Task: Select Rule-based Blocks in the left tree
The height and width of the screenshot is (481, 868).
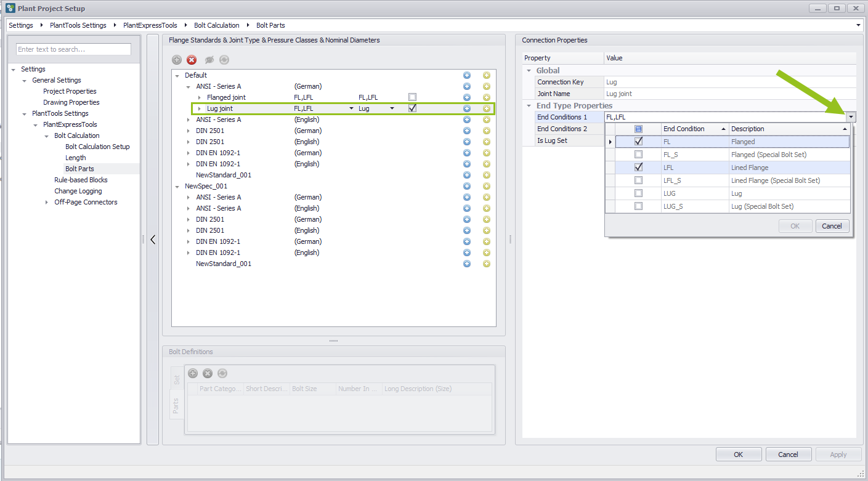Action: point(81,180)
